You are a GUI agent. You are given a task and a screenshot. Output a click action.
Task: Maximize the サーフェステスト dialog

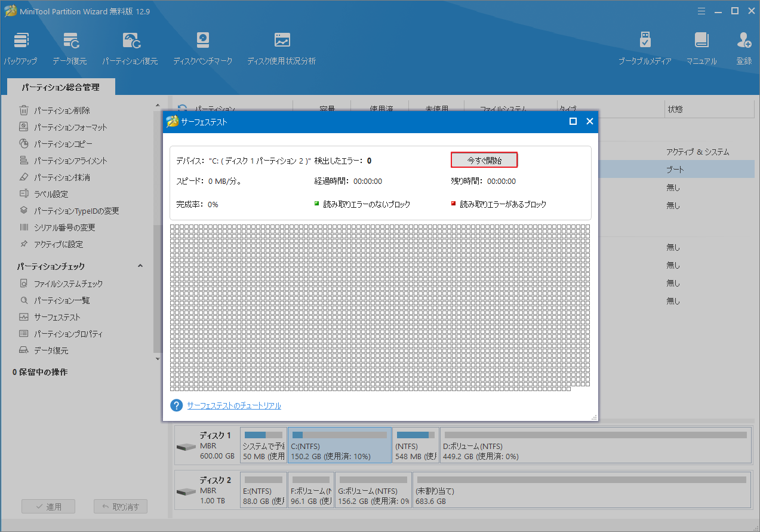click(573, 121)
